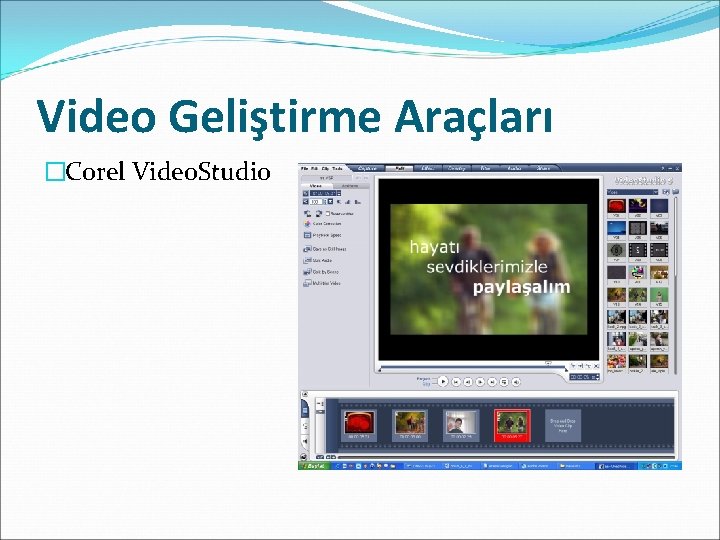Open the library Video category dropdown
720x540 pixels.
[633, 192]
